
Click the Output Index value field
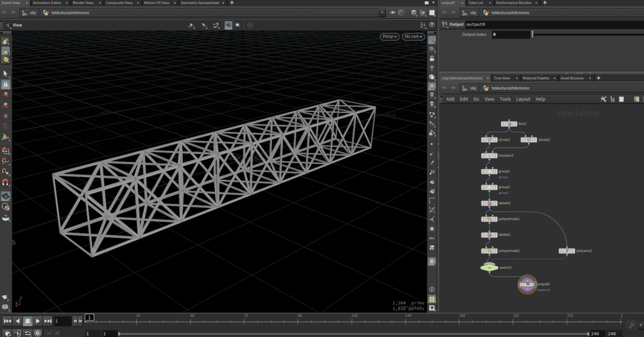[x=510, y=34]
